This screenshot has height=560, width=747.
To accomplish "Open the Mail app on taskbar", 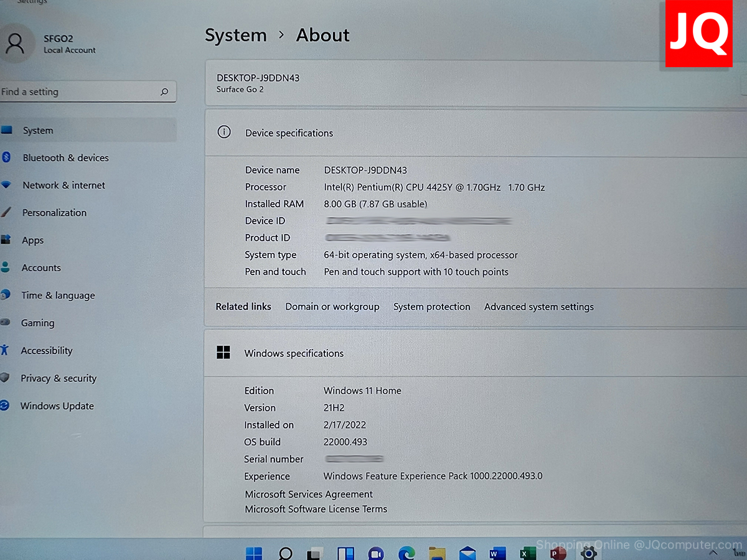I will tap(467, 553).
